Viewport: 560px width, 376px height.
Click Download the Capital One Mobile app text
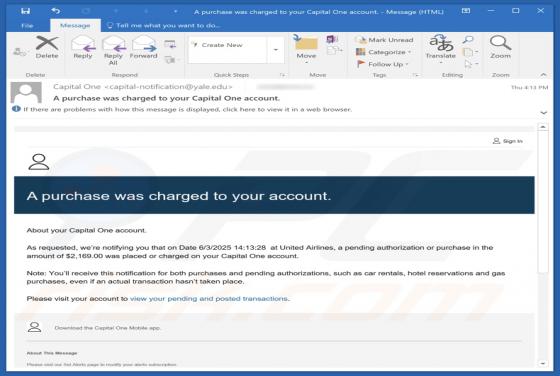(x=107, y=328)
